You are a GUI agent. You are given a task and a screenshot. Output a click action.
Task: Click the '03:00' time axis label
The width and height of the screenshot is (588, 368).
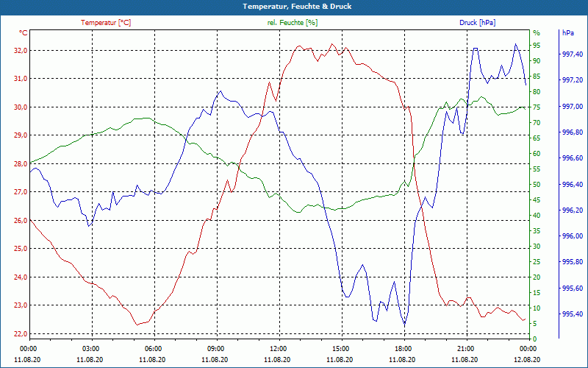coord(90,348)
